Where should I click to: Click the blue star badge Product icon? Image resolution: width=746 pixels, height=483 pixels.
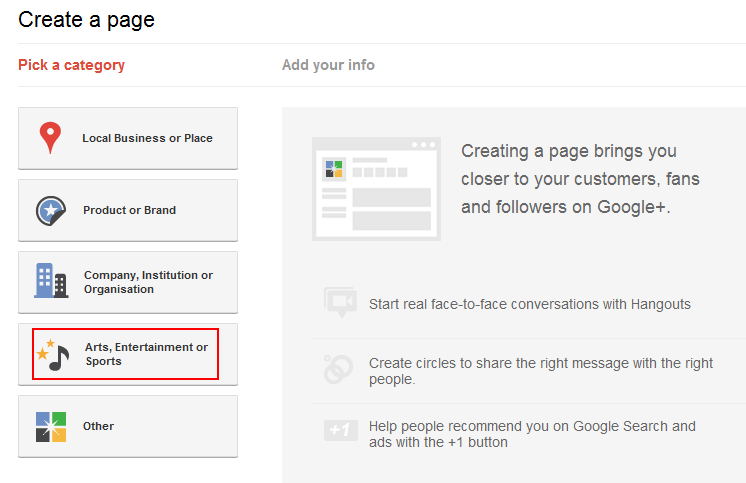51,210
